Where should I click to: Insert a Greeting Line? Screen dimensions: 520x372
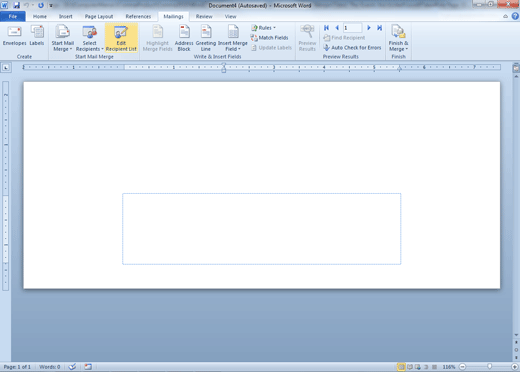pos(206,38)
